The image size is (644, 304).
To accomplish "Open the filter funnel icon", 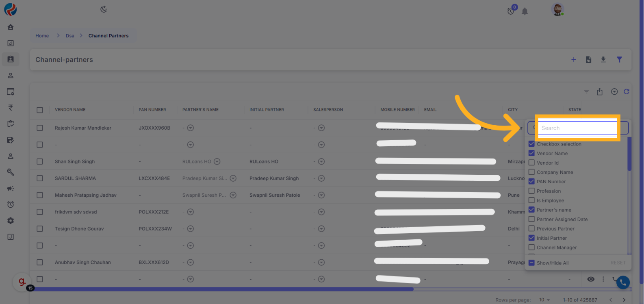I will (x=619, y=60).
